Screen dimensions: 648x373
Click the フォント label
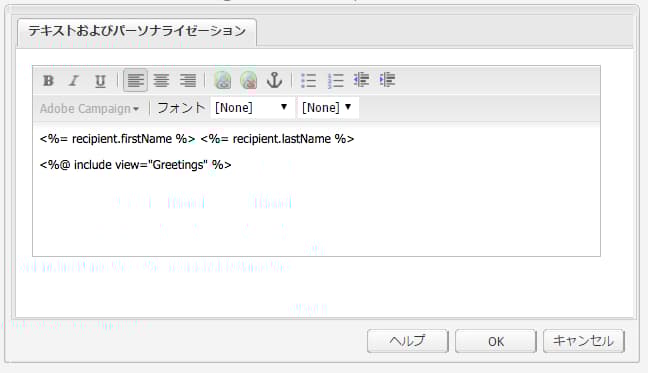181,108
